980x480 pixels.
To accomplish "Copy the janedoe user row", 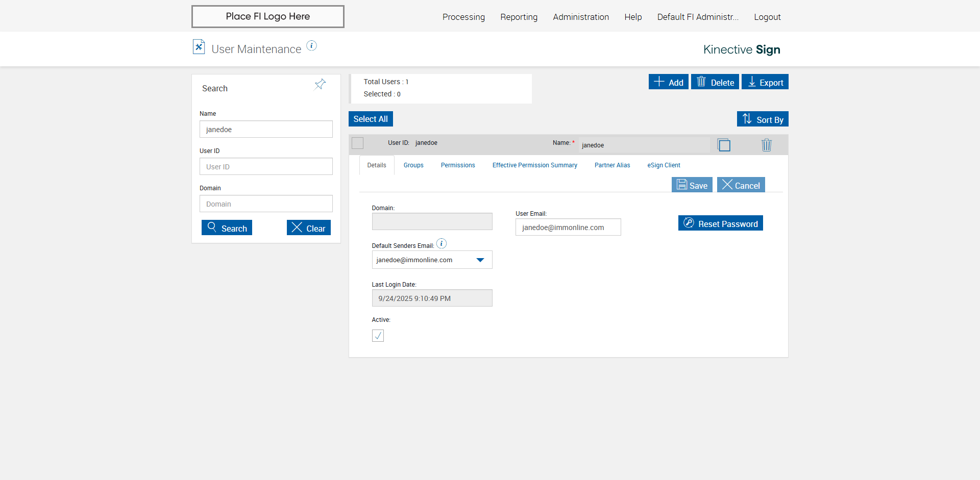I will click(x=724, y=145).
